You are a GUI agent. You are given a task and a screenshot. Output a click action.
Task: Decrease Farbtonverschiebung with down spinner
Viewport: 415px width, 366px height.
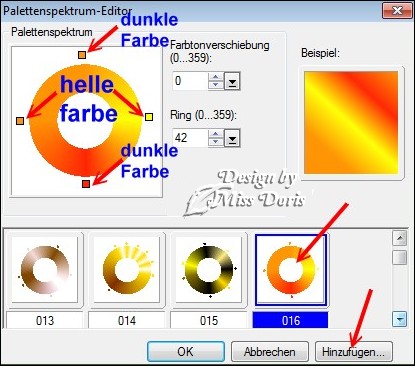pyautogui.click(x=216, y=85)
